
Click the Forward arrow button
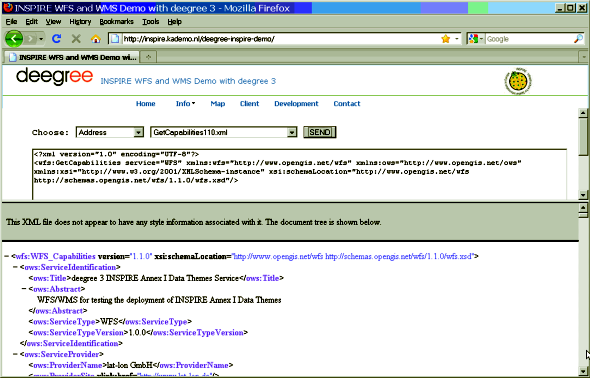click(x=30, y=39)
